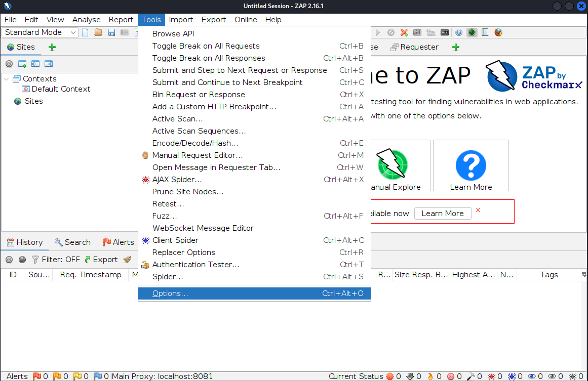The width and height of the screenshot is (588, 381).
Task: Open the Standard Mode dropdown
Action: click(x=40, y=32)
